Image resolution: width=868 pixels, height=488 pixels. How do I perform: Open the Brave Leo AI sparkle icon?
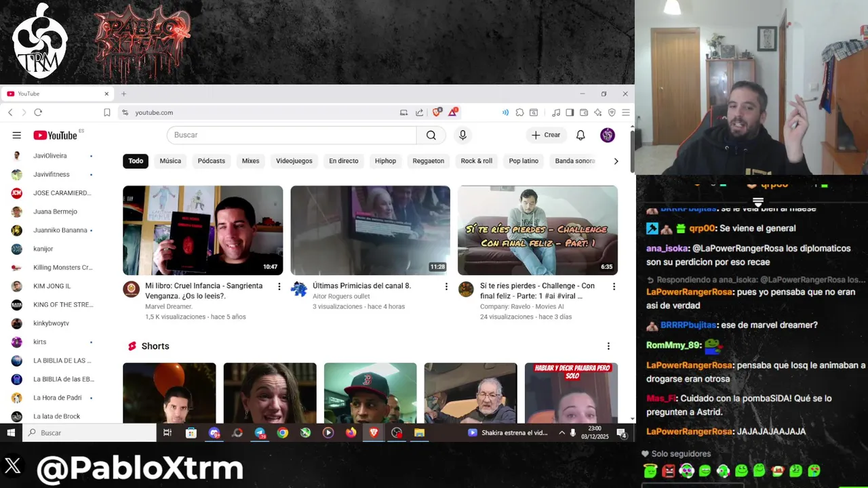click(597, 113)
